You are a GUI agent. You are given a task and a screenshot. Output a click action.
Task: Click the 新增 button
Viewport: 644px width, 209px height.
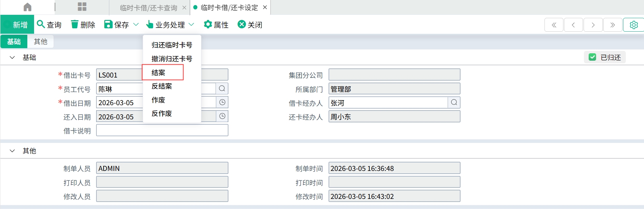click(17, 25)
